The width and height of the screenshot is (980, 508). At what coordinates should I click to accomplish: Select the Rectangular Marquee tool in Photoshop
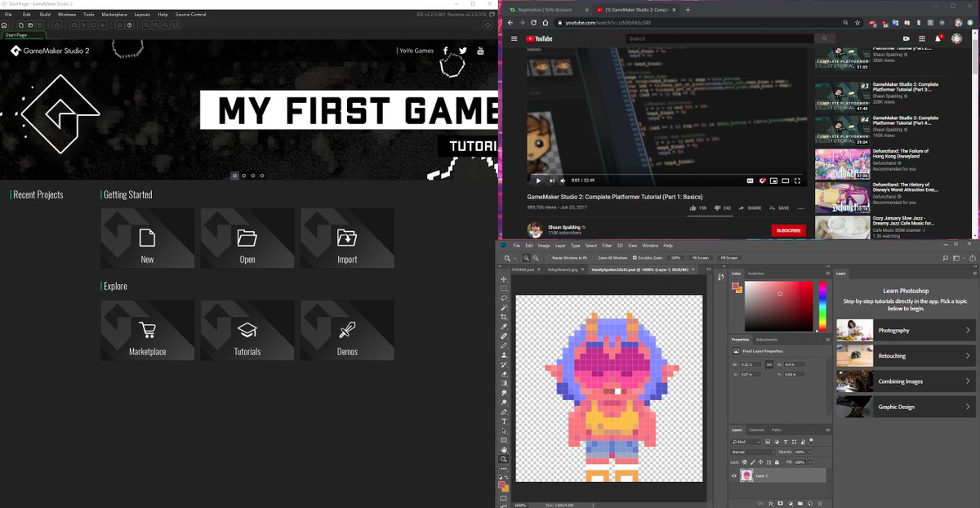pyautogui.click(x=504, y=288)
